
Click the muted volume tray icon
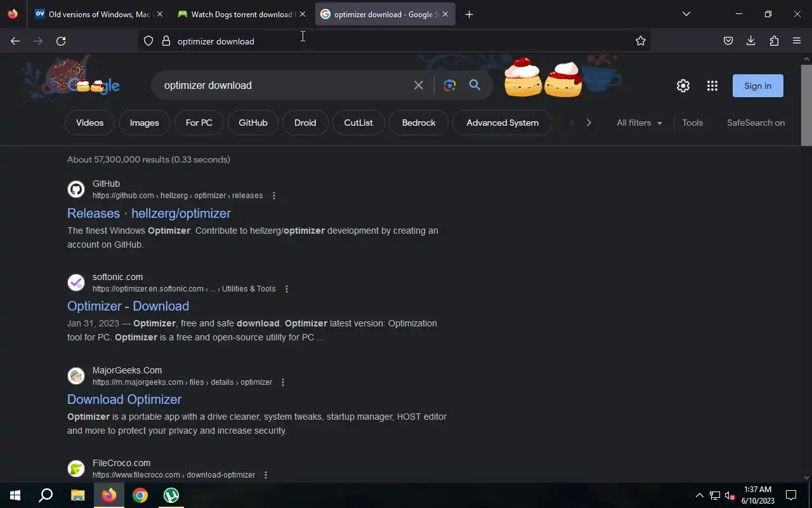tap(730, 496)
